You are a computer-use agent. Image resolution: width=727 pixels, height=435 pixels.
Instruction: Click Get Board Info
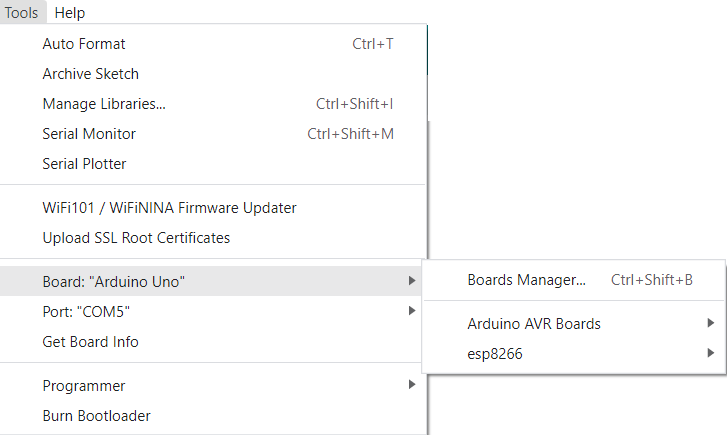click(x=90, y=342)
